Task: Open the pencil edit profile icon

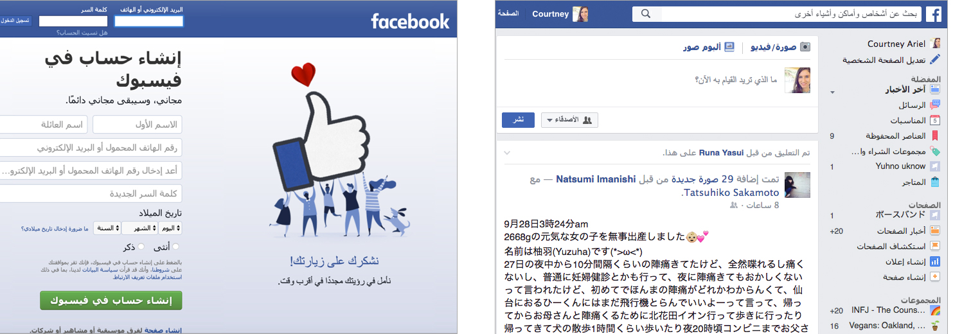Action: [x=935, y=60]
